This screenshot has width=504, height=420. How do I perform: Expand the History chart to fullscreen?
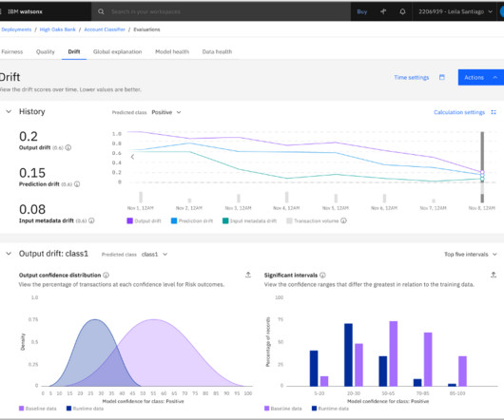494,112
